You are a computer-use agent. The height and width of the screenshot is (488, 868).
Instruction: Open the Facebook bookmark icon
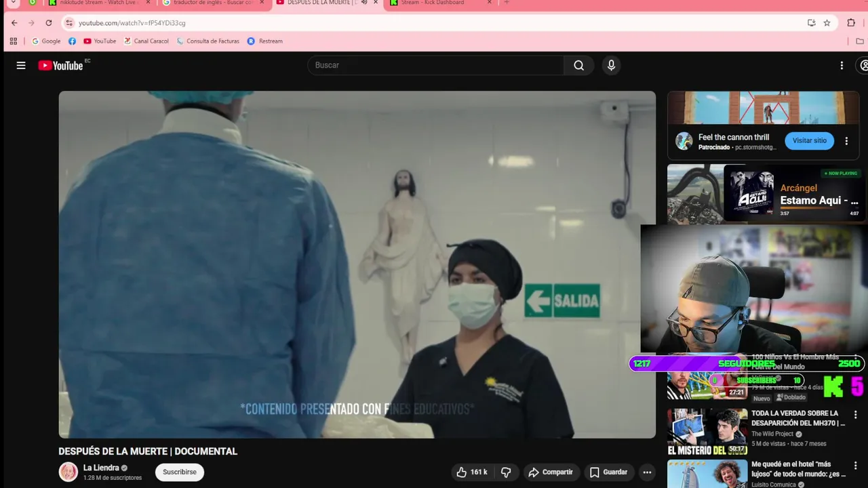click(72, 41)
